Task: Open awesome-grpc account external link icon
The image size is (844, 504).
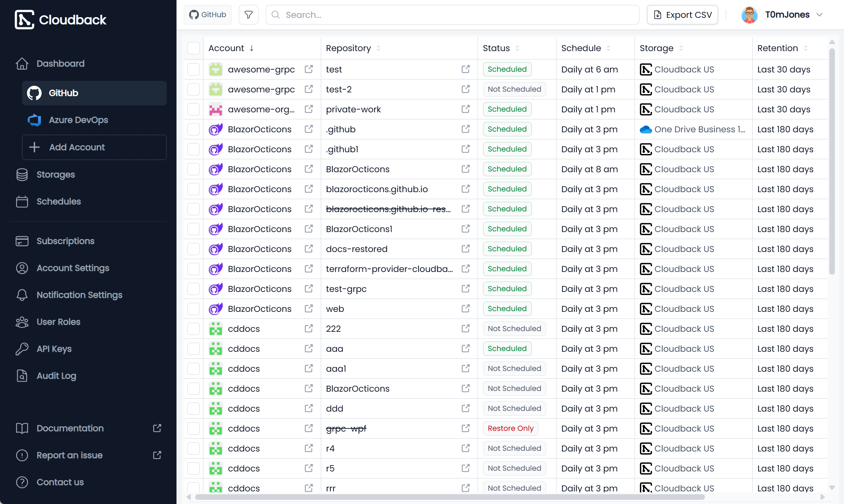Action: click(309, 69)
